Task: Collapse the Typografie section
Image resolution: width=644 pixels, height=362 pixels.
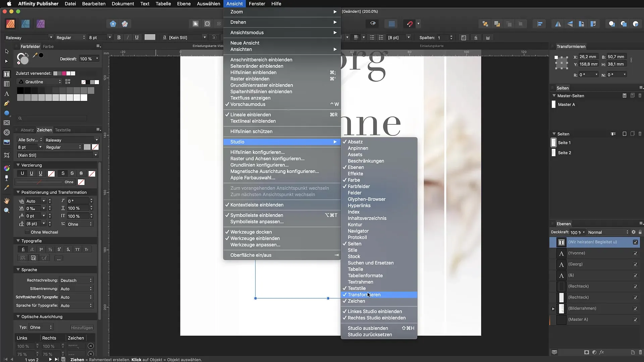Action: [18, 241]
